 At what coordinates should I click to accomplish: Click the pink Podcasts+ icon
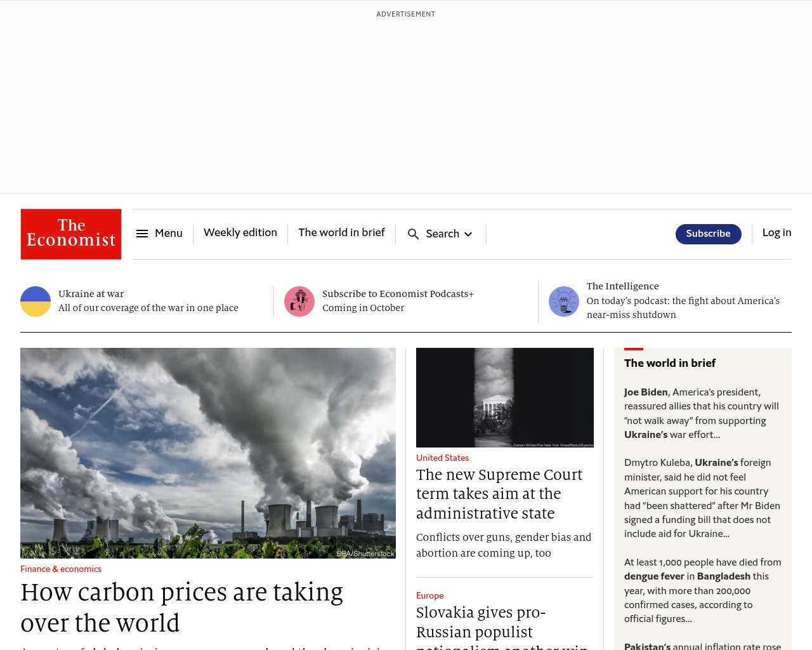click(x=299, y=302)
